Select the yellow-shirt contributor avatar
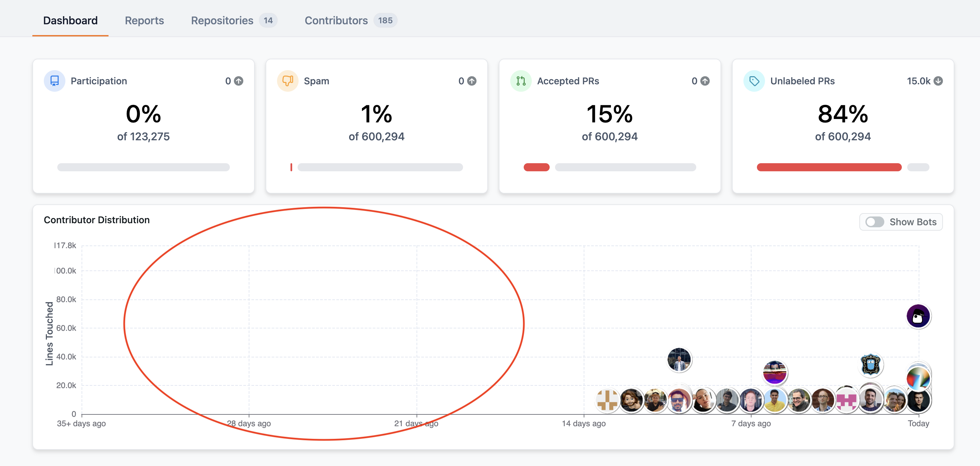This screenshot has height=466, width=980. pyautogui.click(x=775, y=401)
